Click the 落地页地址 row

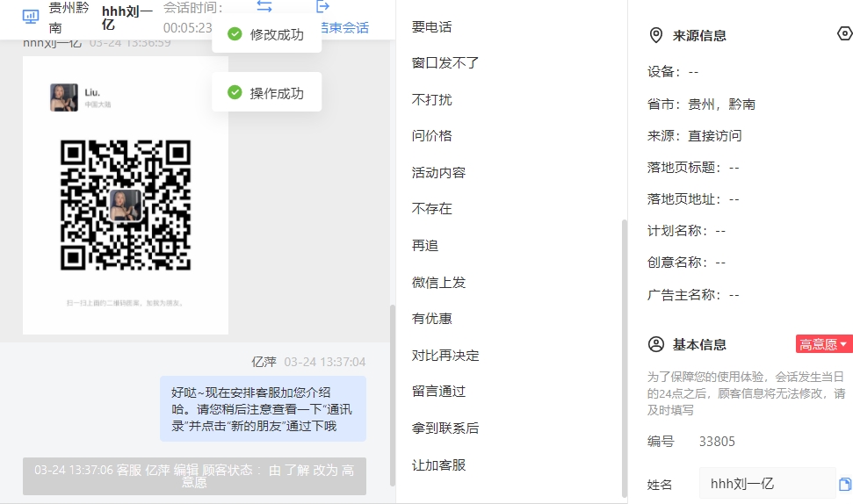(x=693, y=199)
